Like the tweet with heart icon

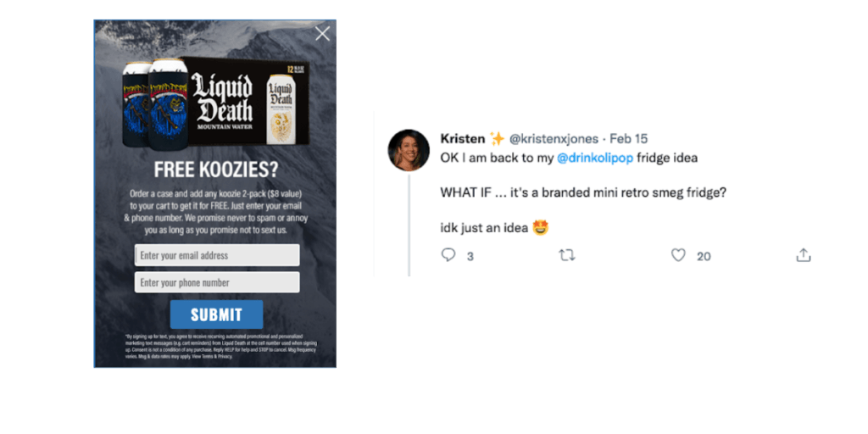678,255
